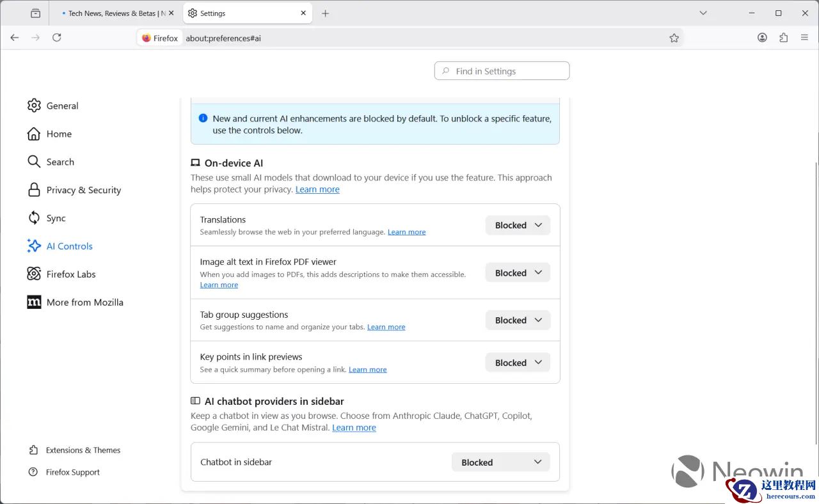The width and height of the screenshot is (819, 504).
Task: Click the Find in Settings search field
Action: 502,70
